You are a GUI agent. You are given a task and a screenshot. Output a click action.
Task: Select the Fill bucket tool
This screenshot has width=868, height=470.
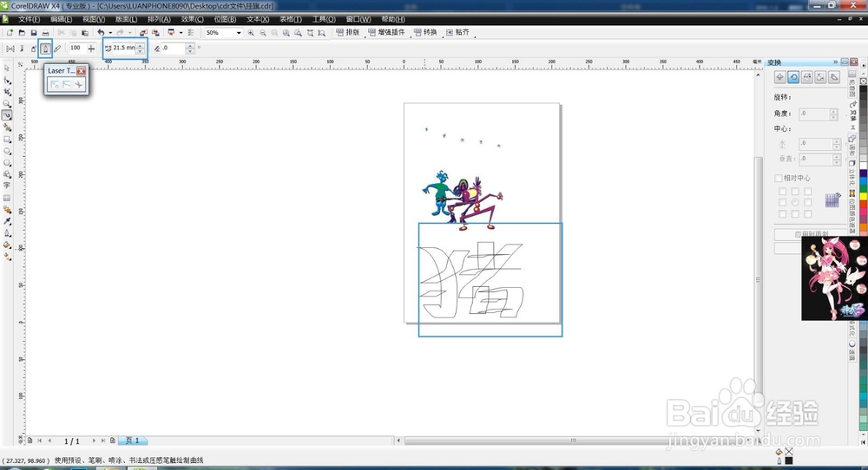click(7, 245)
